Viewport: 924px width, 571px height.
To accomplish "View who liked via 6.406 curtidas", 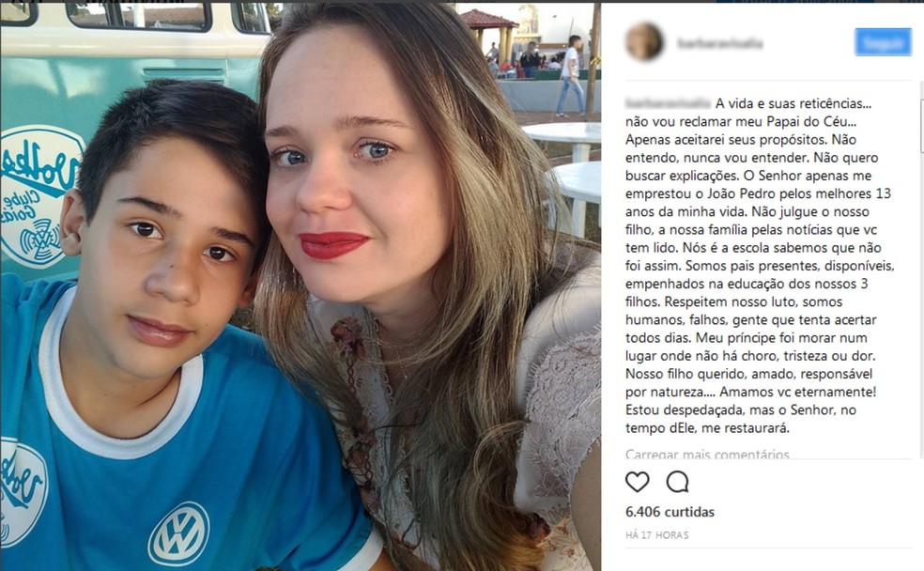I will click(x=670, y=512).
